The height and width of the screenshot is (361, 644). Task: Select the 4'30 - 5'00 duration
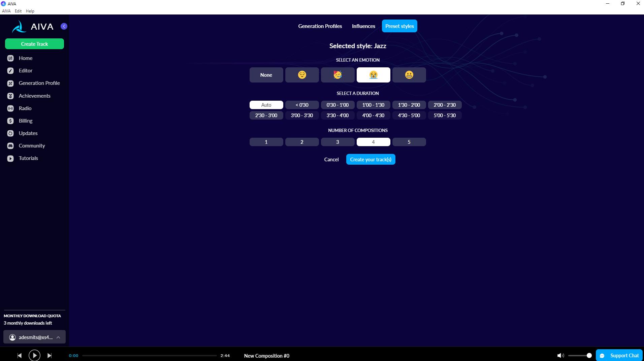pos(409,116)
